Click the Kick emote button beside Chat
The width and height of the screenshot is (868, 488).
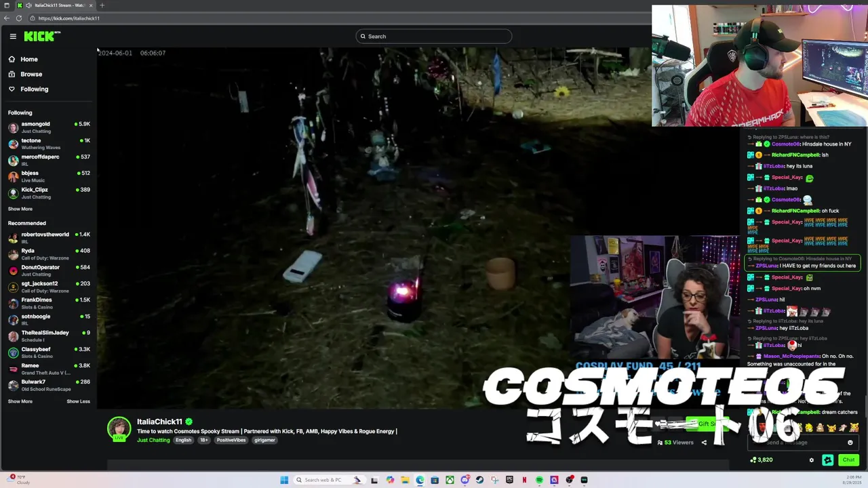(x=827, y=460)
